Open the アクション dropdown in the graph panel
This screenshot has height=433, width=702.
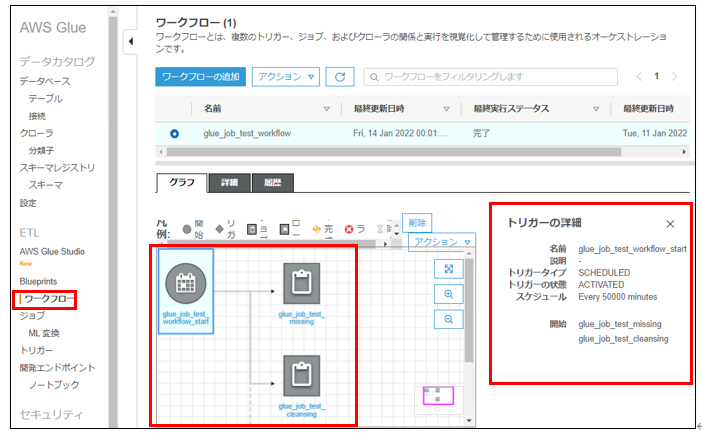click(x=442, y=242)
